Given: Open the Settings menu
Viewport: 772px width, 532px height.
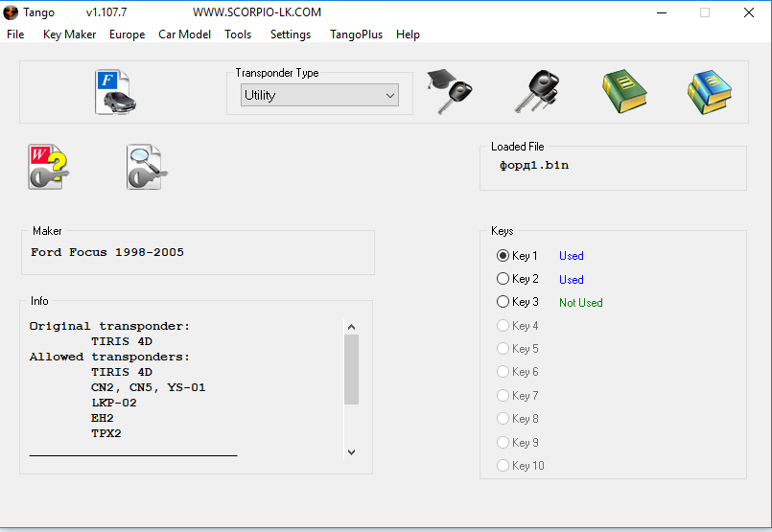Looking at the screenshot, I should click(x=291, y=35).
